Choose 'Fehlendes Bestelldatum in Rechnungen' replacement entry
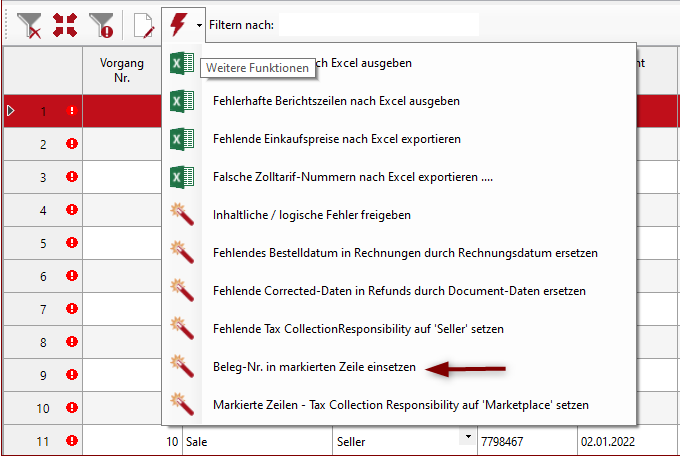 click(x=405, y=253)
